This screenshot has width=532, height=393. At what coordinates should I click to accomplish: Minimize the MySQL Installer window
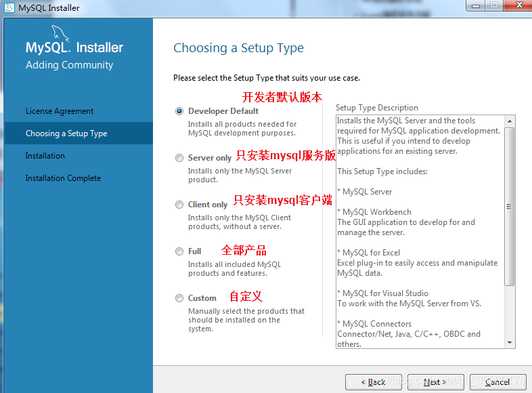click(x=476, y=6)
